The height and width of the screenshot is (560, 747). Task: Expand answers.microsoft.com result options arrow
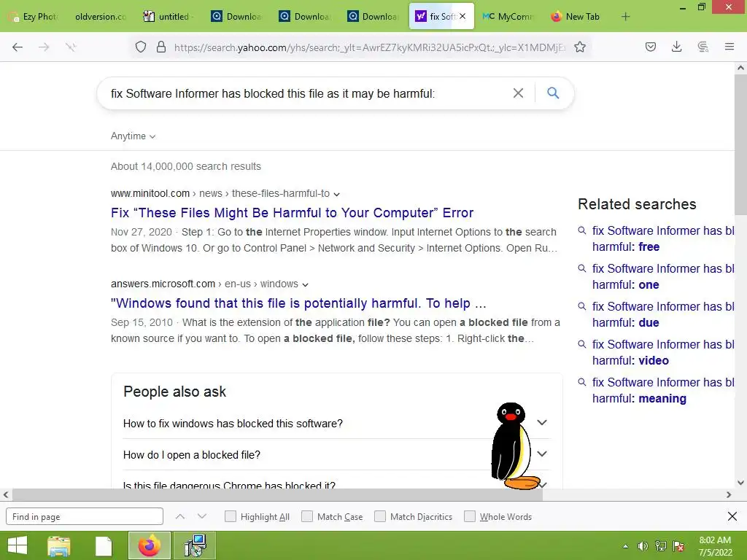[306, 285]
